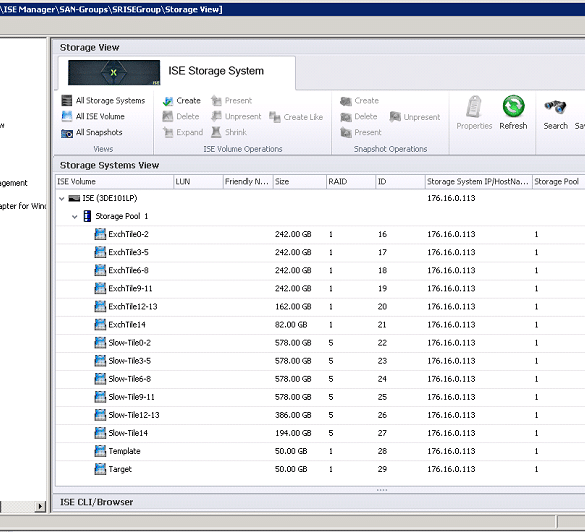
Task: Collapse the Storage Pool 1 node
Action: 75,217
